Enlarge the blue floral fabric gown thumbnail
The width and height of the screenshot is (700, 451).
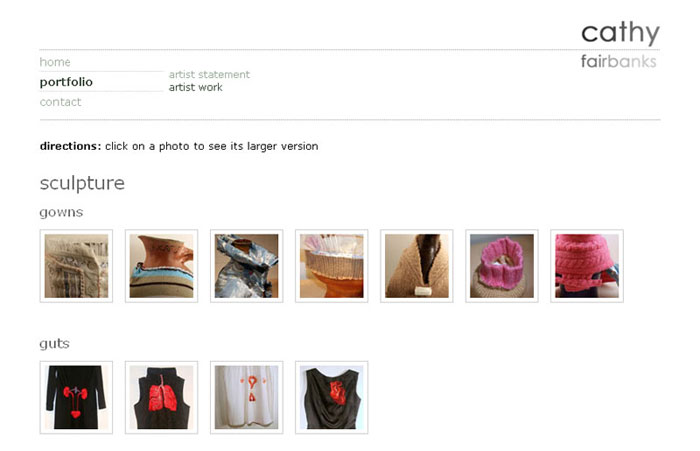(x=246, y=266)
